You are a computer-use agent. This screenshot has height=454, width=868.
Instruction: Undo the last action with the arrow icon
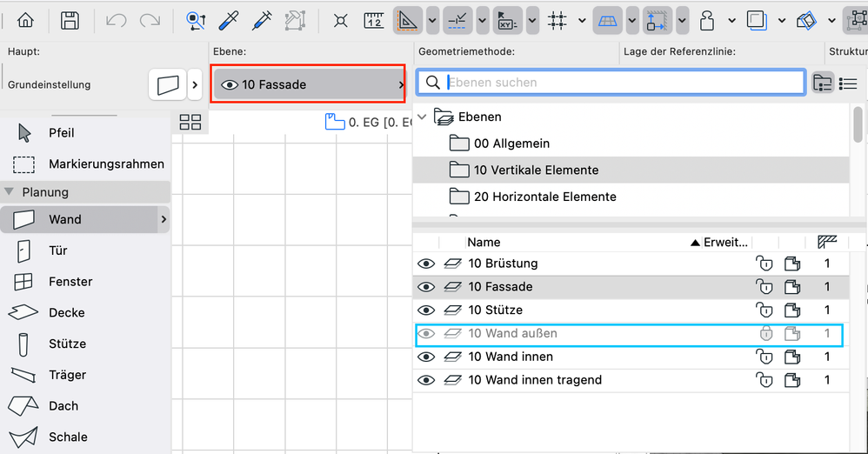click(117, 21)
